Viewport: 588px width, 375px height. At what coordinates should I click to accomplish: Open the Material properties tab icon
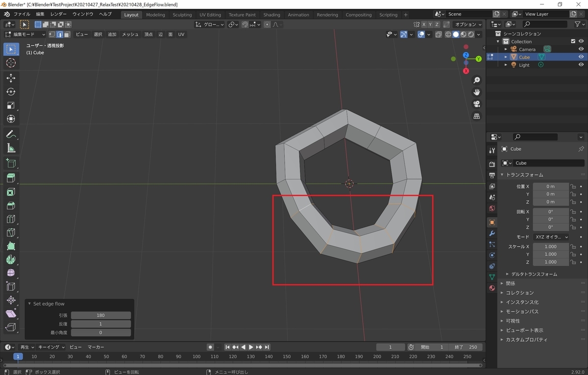(492, 288)
